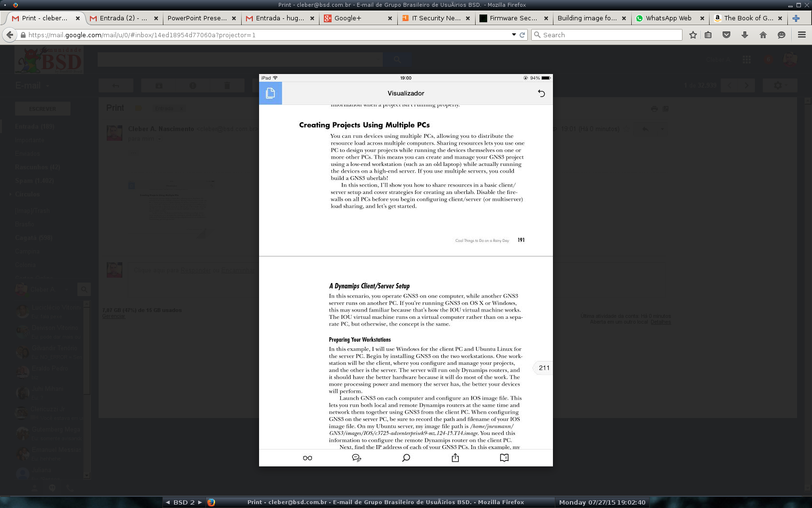Viewport: 812px width, 508px height.
Task: Click the Firefox icon in bottom taskbar
Action: pyautogui.click(x=211, y=502)
